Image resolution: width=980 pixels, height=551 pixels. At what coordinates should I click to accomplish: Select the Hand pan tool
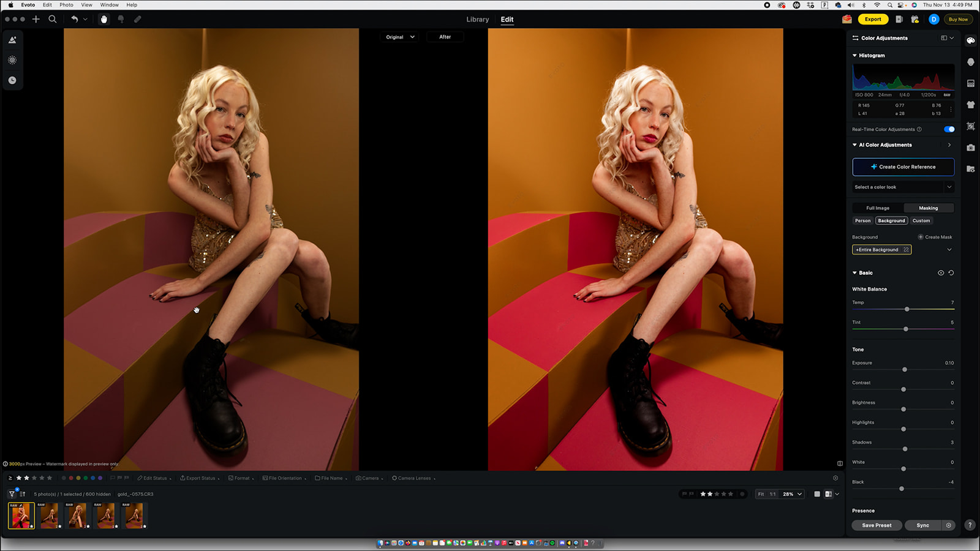(x=104, y=19)
